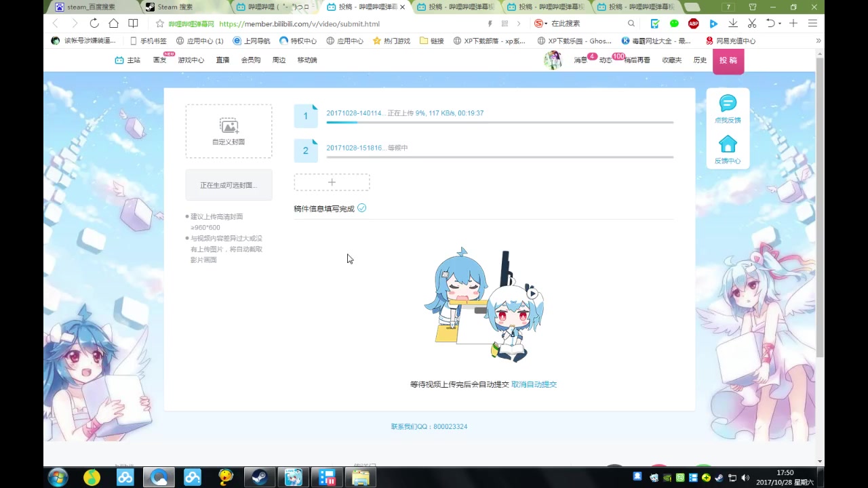Click the ABP adblock extension icon
This screenshot has width=868, height=488.
[x=694, y=24]
